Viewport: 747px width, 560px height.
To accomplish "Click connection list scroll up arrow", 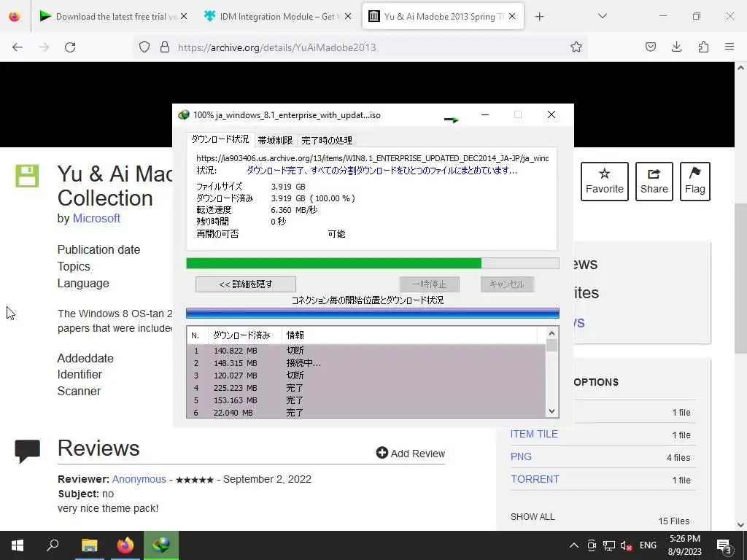I will point(551,333).
